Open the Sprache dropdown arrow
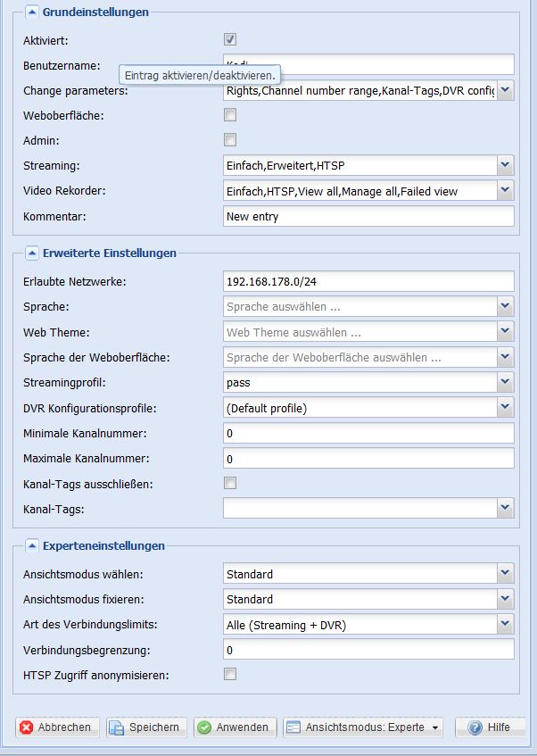 [505, 306]
